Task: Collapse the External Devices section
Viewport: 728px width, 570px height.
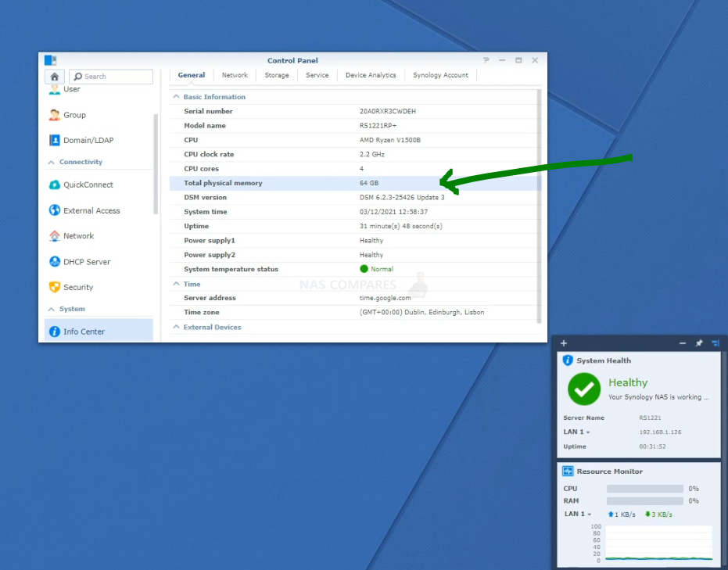Action: 176,327
